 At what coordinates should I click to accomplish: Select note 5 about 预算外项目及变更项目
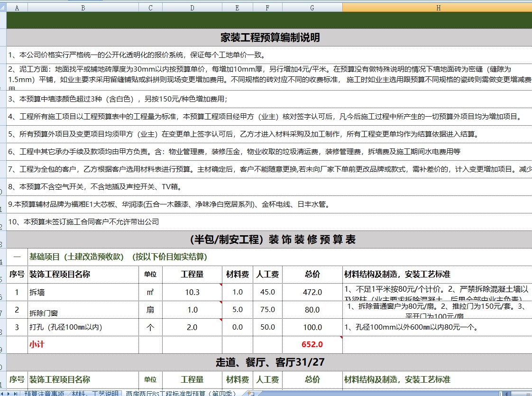coord(269,134)
